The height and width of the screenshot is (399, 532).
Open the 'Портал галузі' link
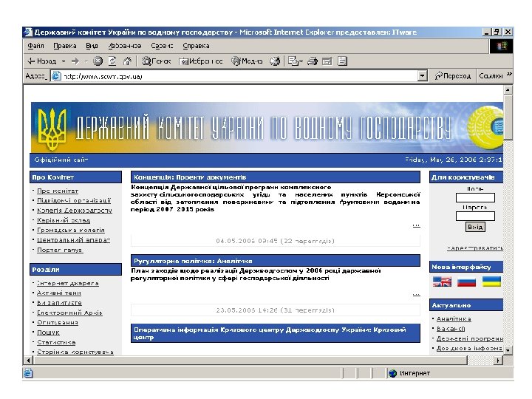coord(59,250)
